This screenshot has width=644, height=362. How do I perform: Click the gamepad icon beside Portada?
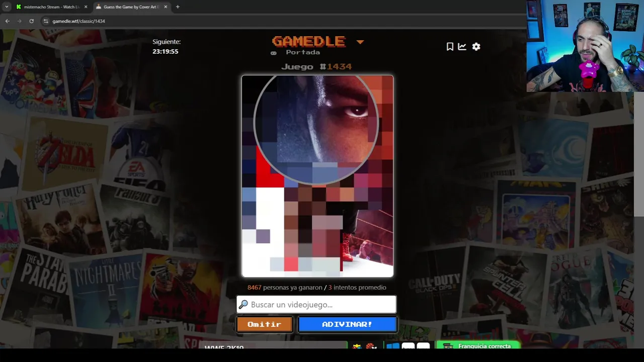pyautogui.click(x=274, y=53)
